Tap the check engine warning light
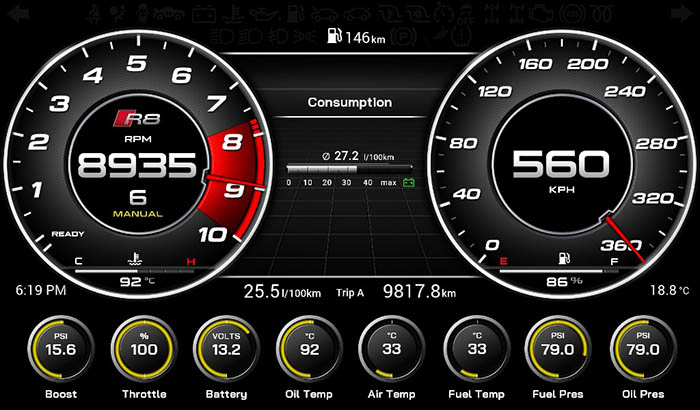Image resolution: width=700 pixels, height=410 pixels. point(541,14)
